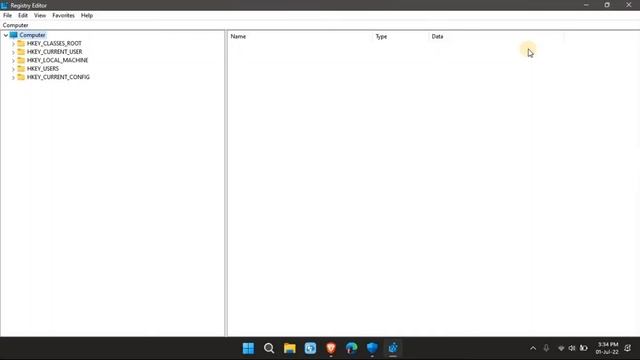Open taskbar Search
This screenshot has height=360, width=640.
[269, 348]
